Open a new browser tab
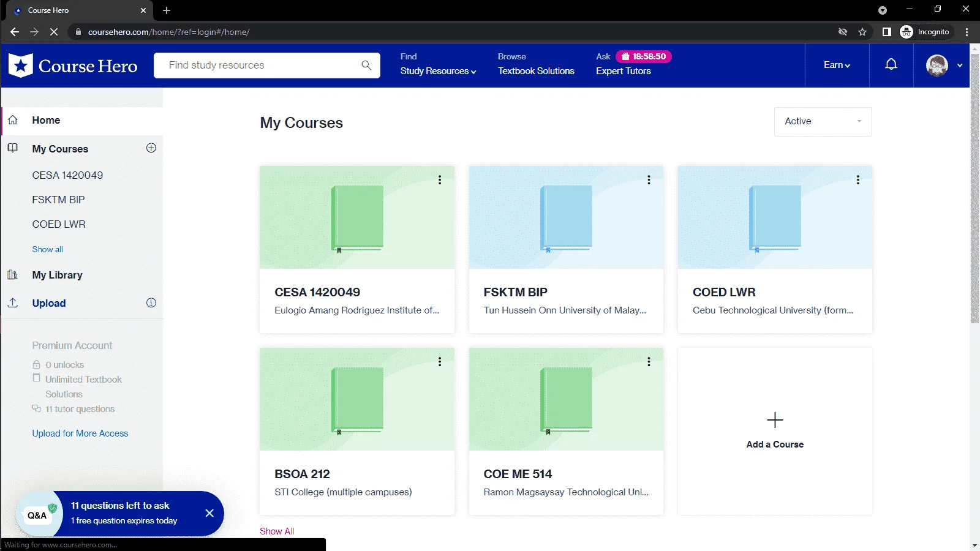Screen dimensions: 980x551 tap(167, 10)
